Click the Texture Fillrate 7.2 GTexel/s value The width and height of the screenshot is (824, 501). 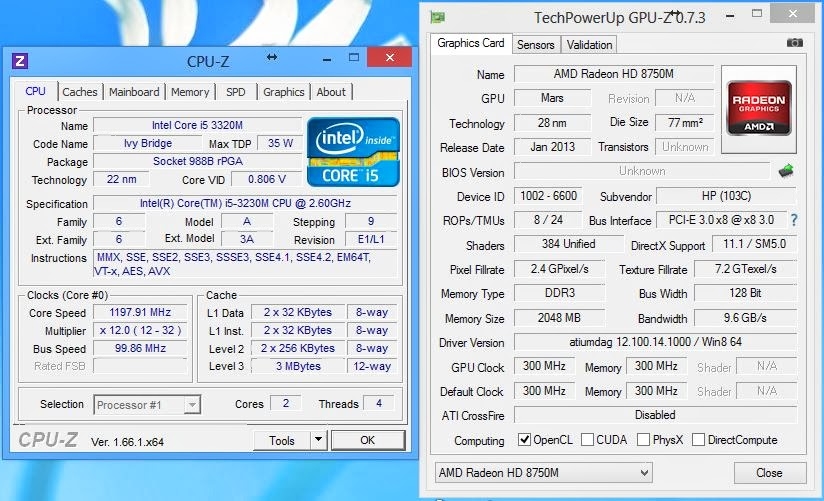[x=745, y=269]
